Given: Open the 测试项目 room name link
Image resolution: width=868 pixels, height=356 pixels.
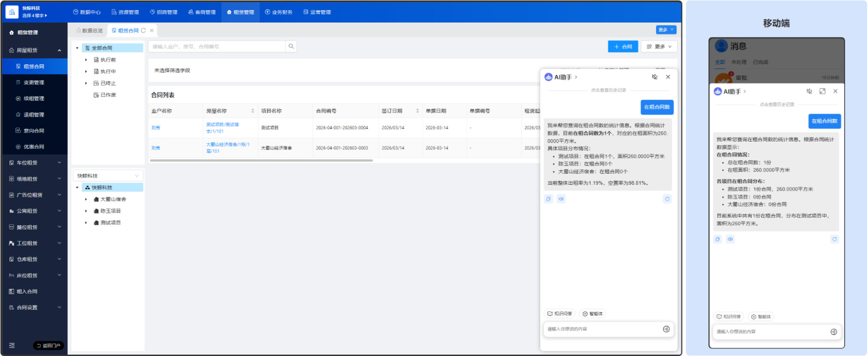Looking at the screenshot, I should click(x=222, y=128).
